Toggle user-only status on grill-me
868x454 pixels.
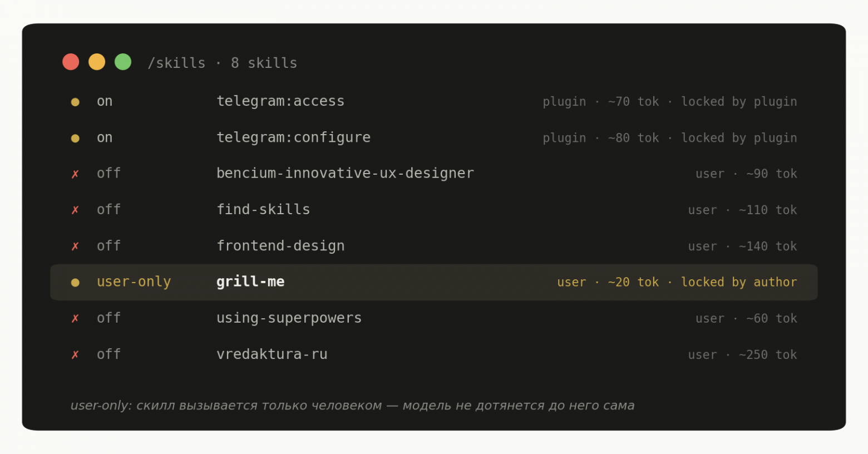[x=134, y=282]
